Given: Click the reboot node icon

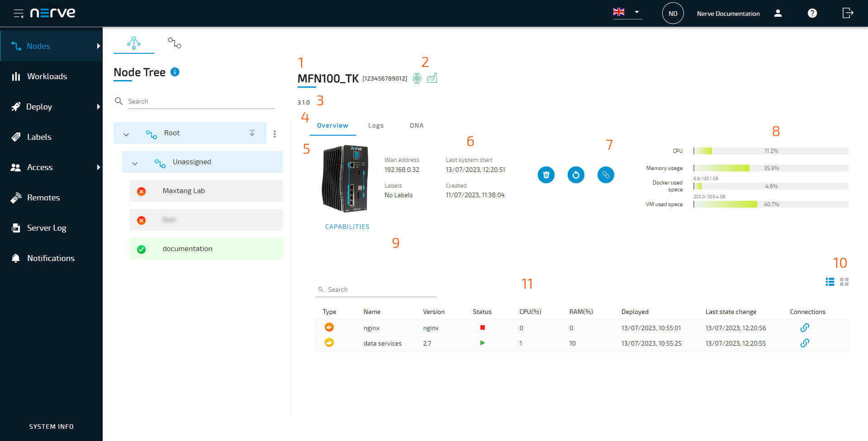Looking at the screenshot, I should point(576,175).
